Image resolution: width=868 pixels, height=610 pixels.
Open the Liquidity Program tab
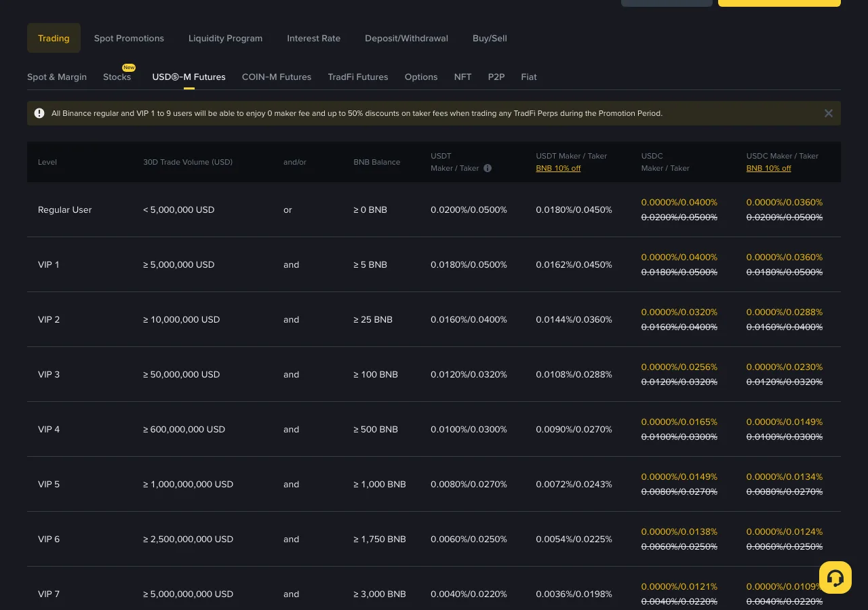coord(225,38)
